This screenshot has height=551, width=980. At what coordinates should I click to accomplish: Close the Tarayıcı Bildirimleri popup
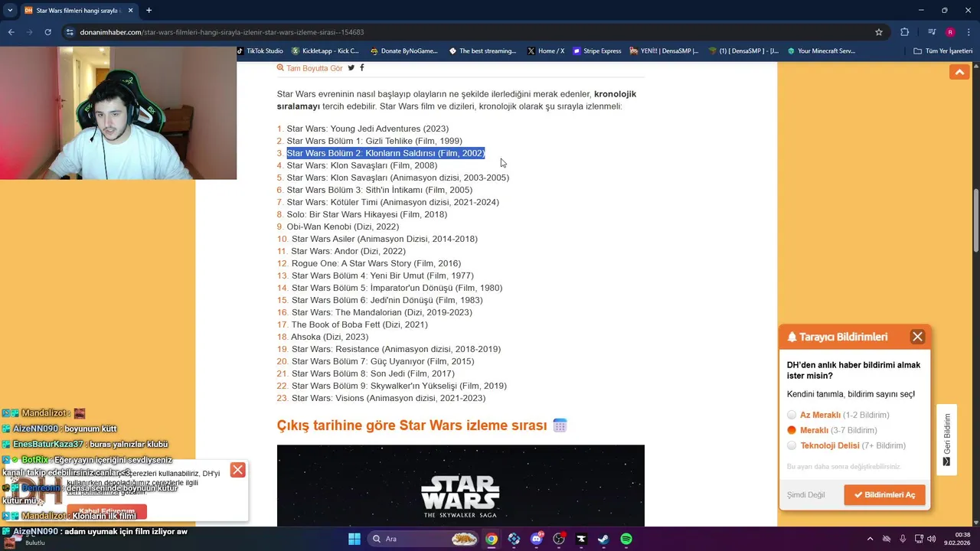[x=917, y=337]
